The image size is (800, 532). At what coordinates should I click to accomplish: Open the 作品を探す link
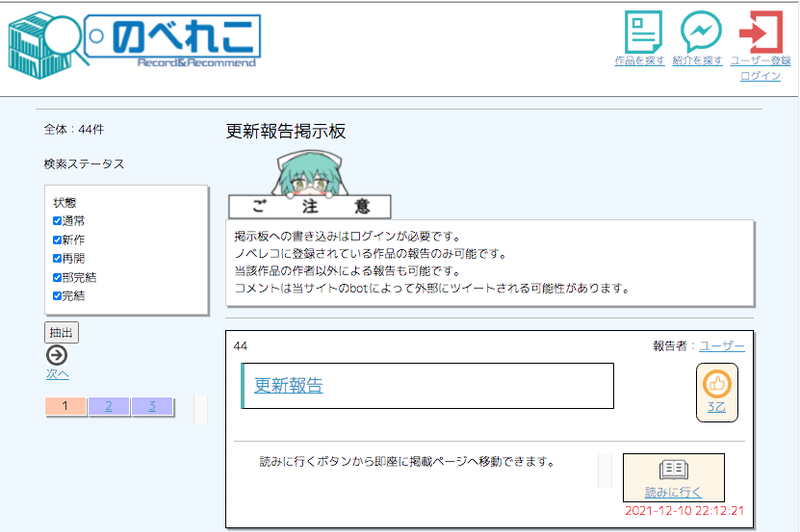pos(639,61)
